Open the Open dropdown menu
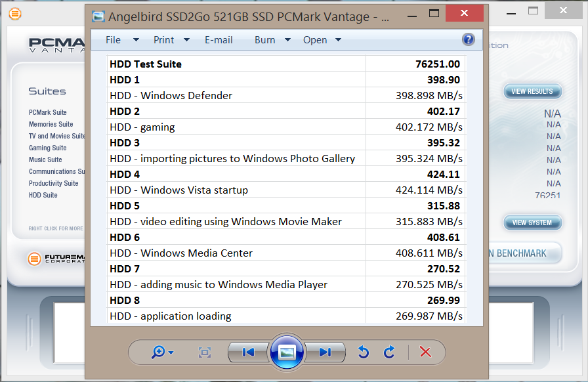The height and width of the screenshot is (382, 588). [322, 40]
